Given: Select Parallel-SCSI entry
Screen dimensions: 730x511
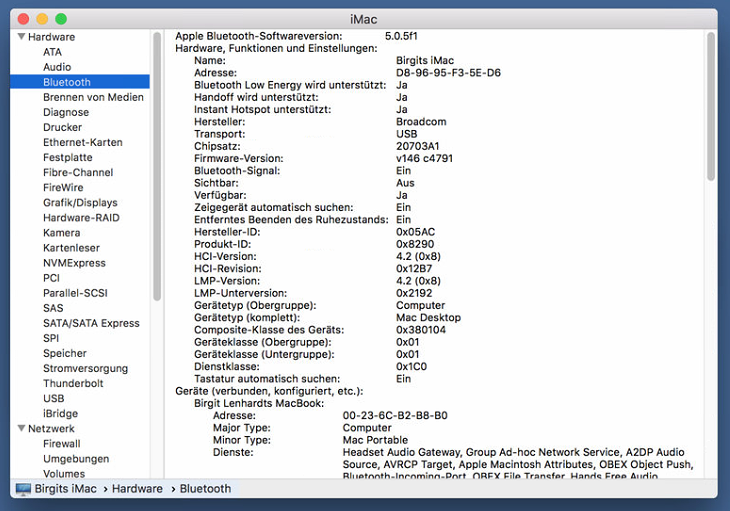Looking at the screenshot, I should (x=75, y=293).
